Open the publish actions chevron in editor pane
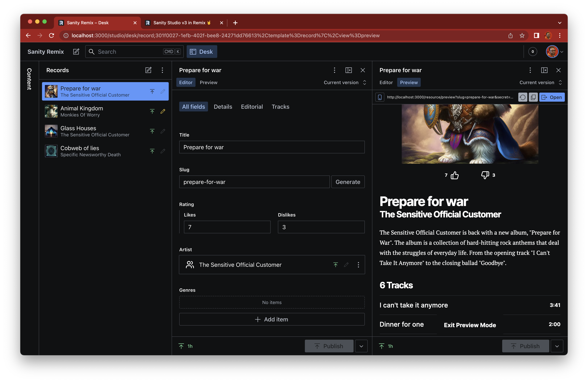 pyautogui.click(x=361, y=346)
